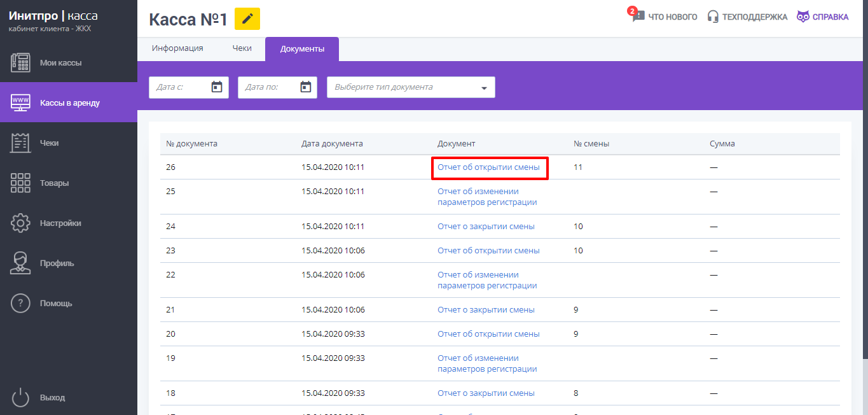Open ЧТО НОВОГО link

pos(673,17)
